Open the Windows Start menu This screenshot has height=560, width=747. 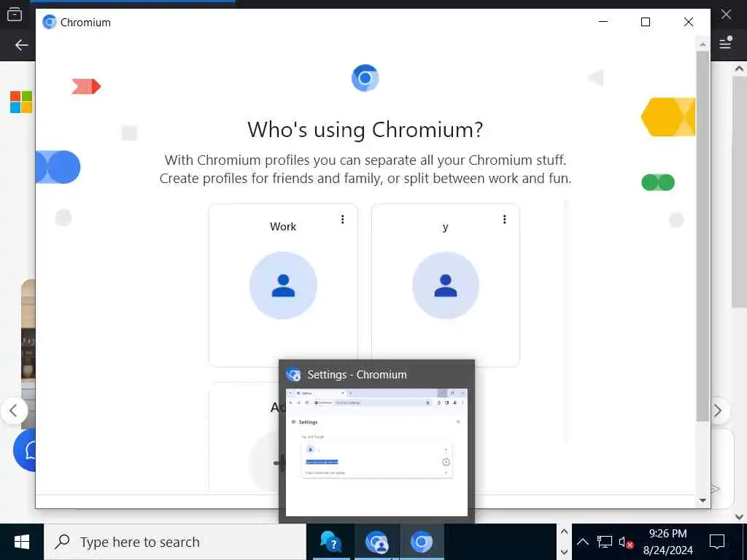tap(22, 542)
